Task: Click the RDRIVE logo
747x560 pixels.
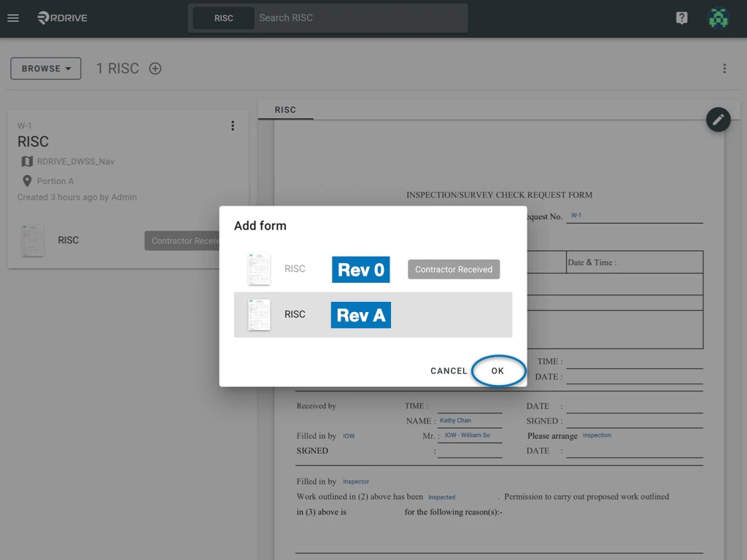Action: pos(62,18)
